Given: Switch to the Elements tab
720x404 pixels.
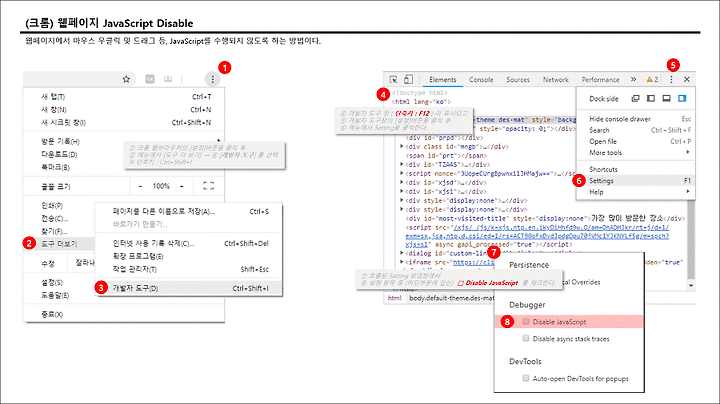Looking at the screenshot, I should (443, 79).
